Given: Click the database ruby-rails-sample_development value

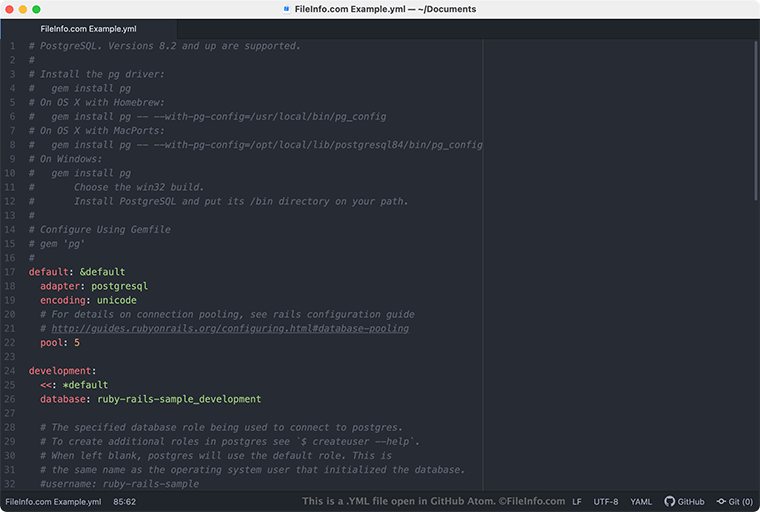Looking at the screenshot, I should 178,399.
